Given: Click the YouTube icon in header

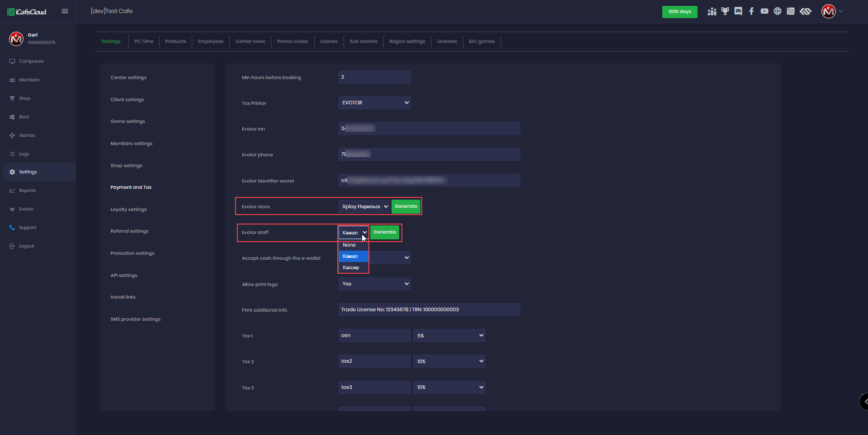Looking at the screenshot, I should click(x=764, y=11).
